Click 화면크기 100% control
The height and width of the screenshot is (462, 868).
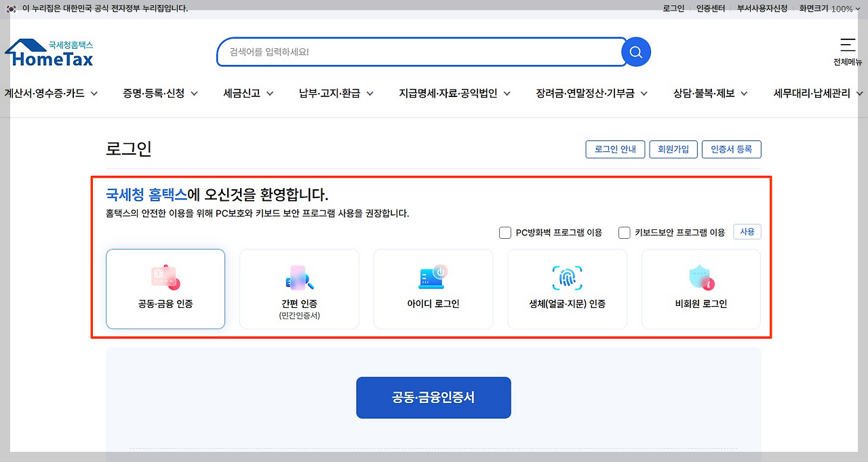830,9
